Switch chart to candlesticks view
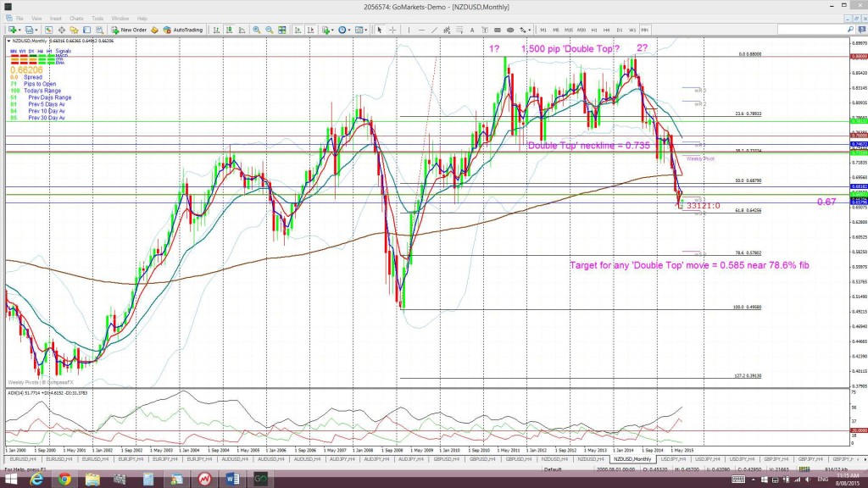 tap(229, 30)
